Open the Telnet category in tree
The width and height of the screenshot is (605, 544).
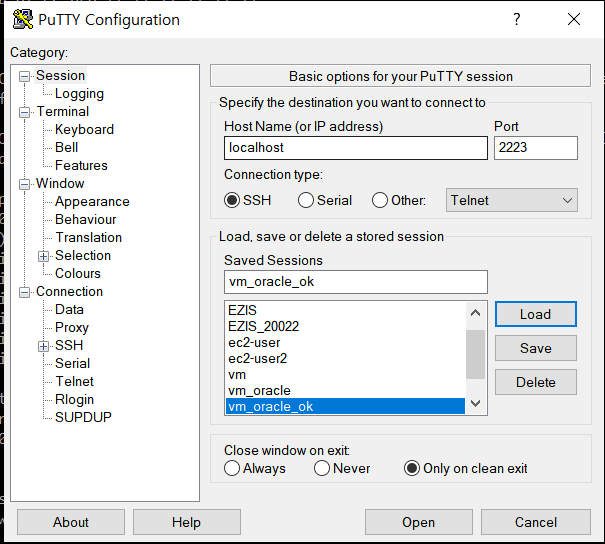click(x=74, y=382)
